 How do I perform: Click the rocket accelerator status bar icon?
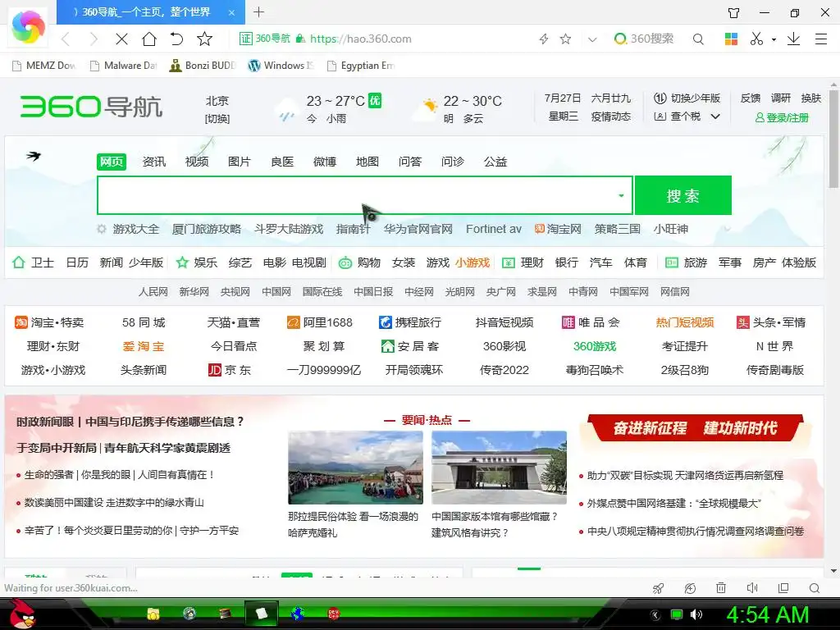tap(659, 588)
